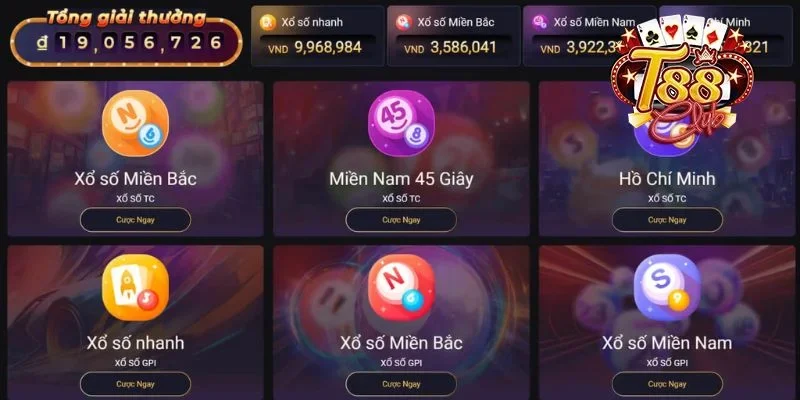Click Cược Ngay under Hồ Chí Minh
Image resolution: width=800 pixels, height=400 pixels.
point(667,220)
